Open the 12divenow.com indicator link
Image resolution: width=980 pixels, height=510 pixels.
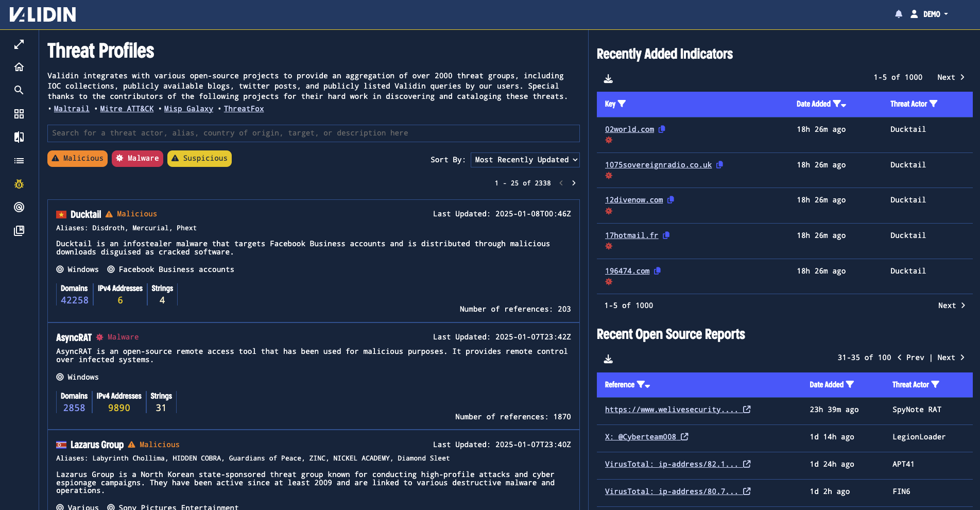(634, 200)
